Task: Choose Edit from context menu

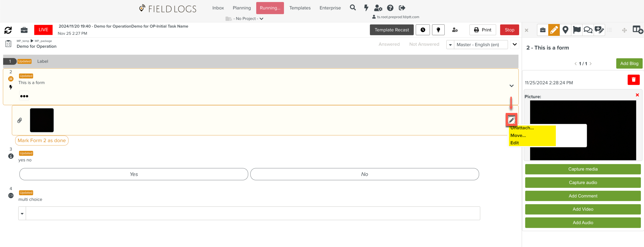Action: click(514, 143)
